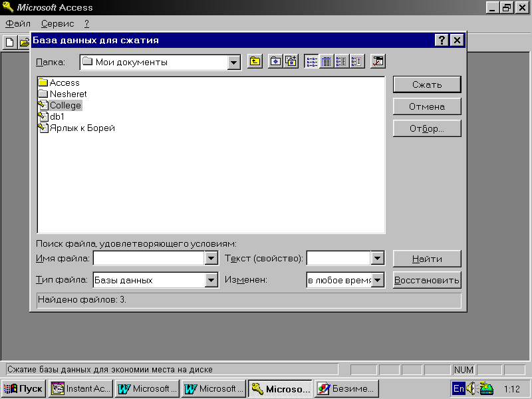Click the Сжать button
532x399 pixels.
pyautogui.click(x=427, y=84)
